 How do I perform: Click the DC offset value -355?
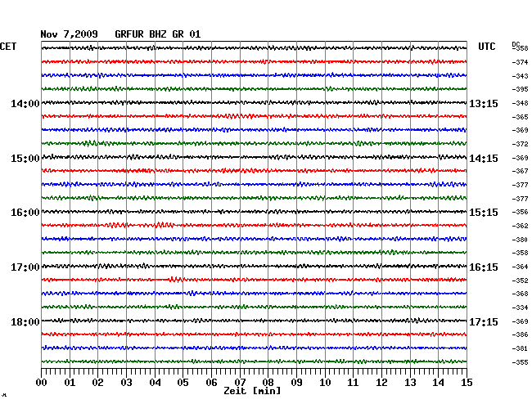click(x=520, y=362)
